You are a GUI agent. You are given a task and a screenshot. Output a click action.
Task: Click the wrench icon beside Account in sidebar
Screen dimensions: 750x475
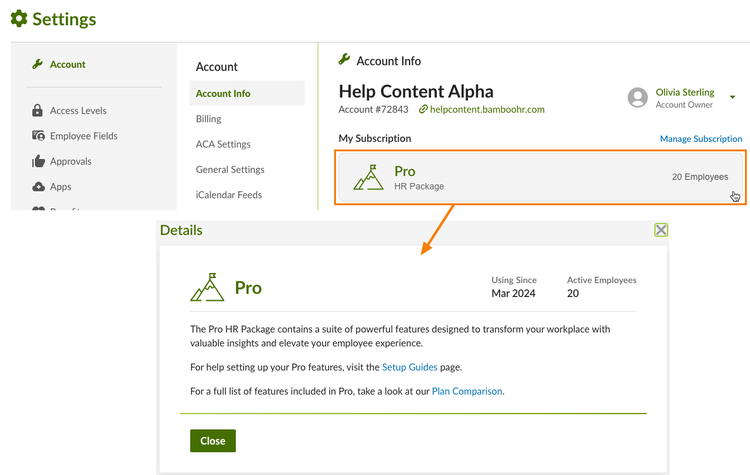(x=37, y=64)
